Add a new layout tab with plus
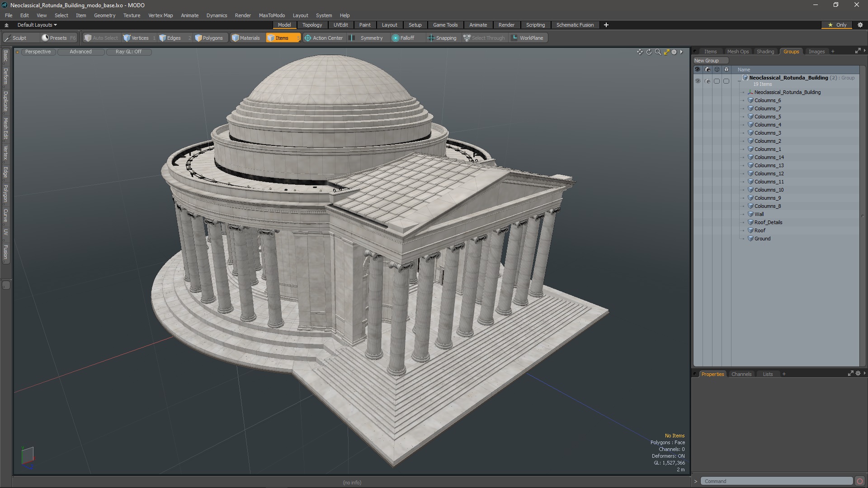The width and height of the screenshot is (868, 488). pos(606,25)
